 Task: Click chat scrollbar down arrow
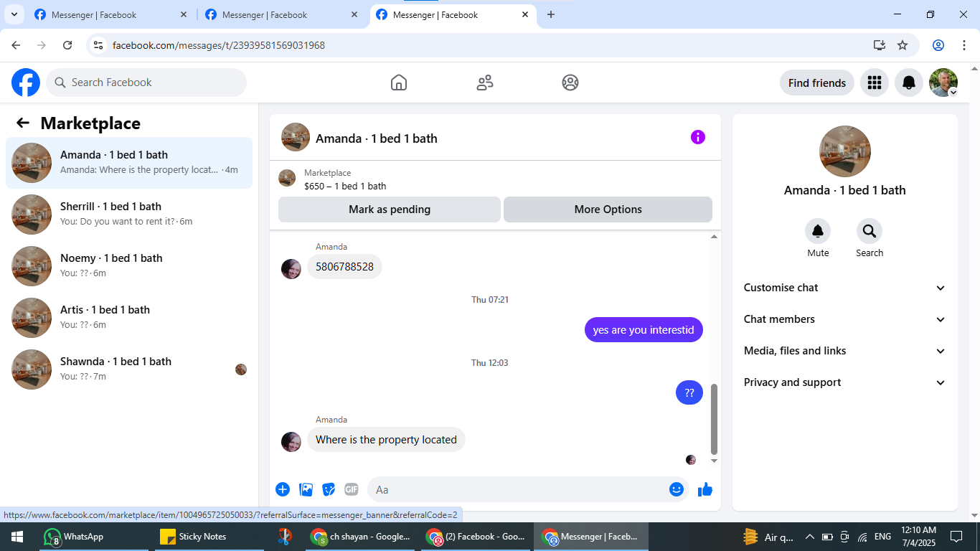(714, 461)
